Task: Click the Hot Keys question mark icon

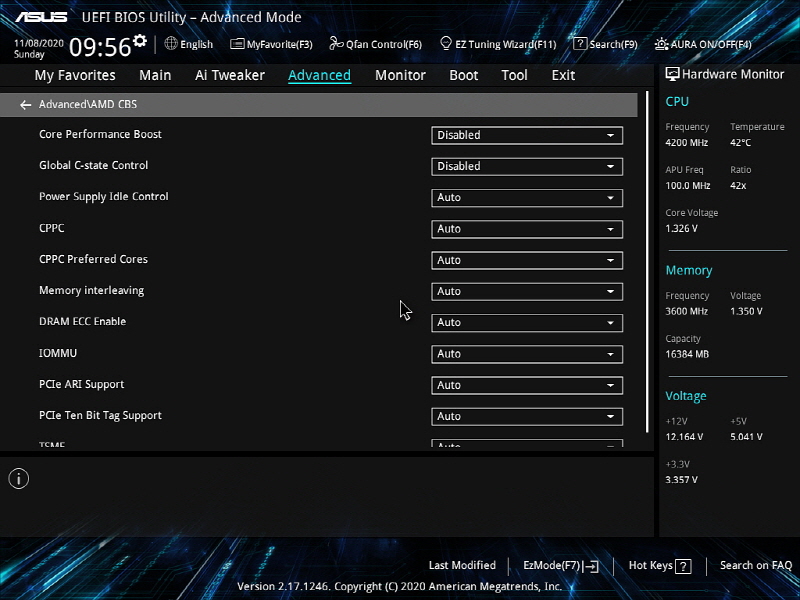Action: click(683, 566)
